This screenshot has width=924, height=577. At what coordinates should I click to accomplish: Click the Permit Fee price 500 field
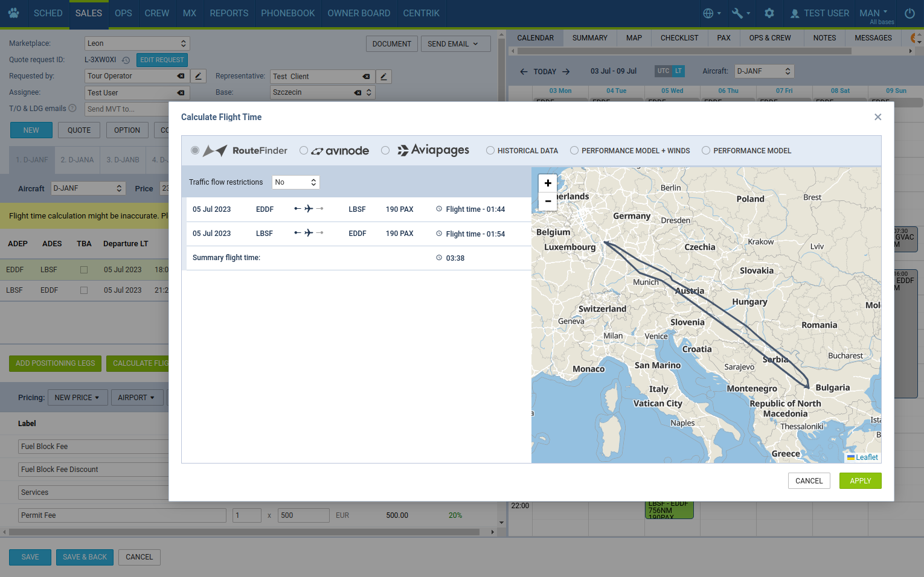pyautogui.click(x=303, y=515)
